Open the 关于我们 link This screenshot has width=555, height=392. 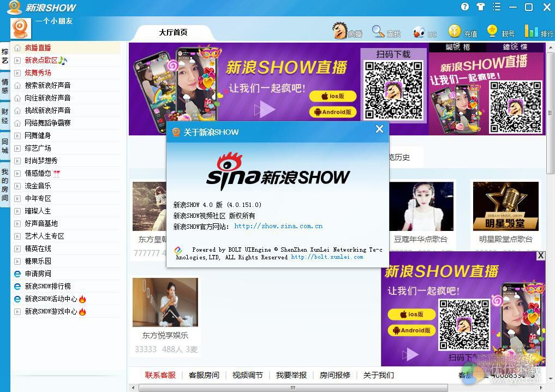tap(378, 375)
